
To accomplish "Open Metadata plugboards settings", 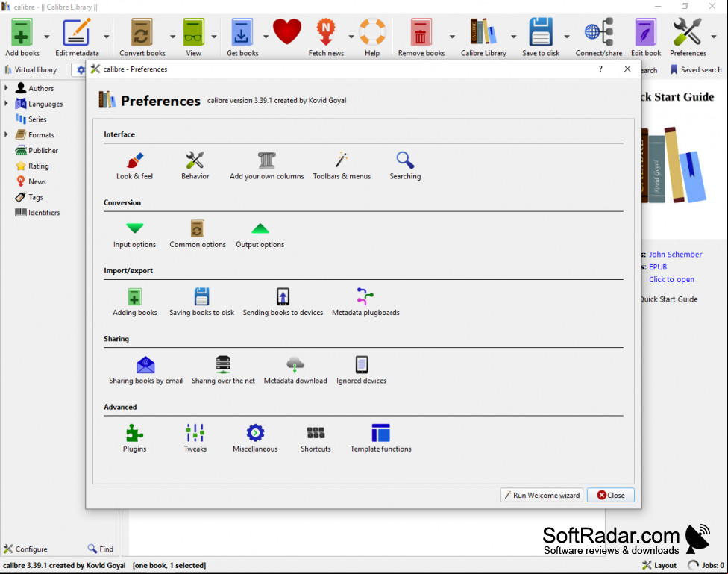I will click(365, 302).
